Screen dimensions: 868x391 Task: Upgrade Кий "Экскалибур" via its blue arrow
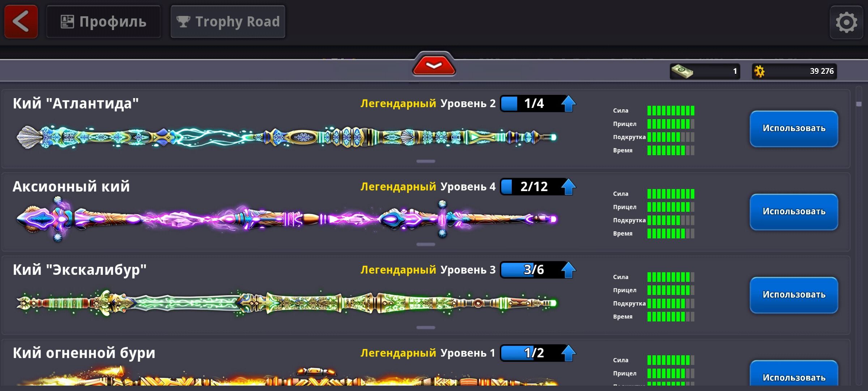pos(569,270)
